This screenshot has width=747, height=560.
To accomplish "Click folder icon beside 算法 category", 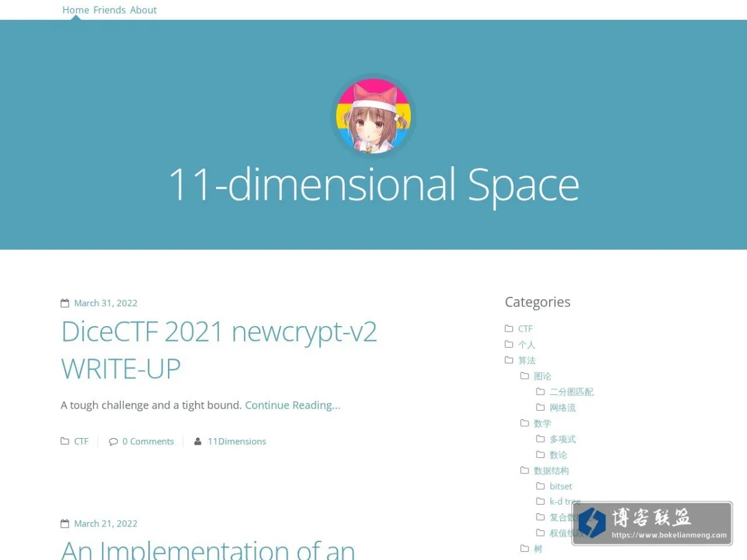I will click(x=509, y=360).
